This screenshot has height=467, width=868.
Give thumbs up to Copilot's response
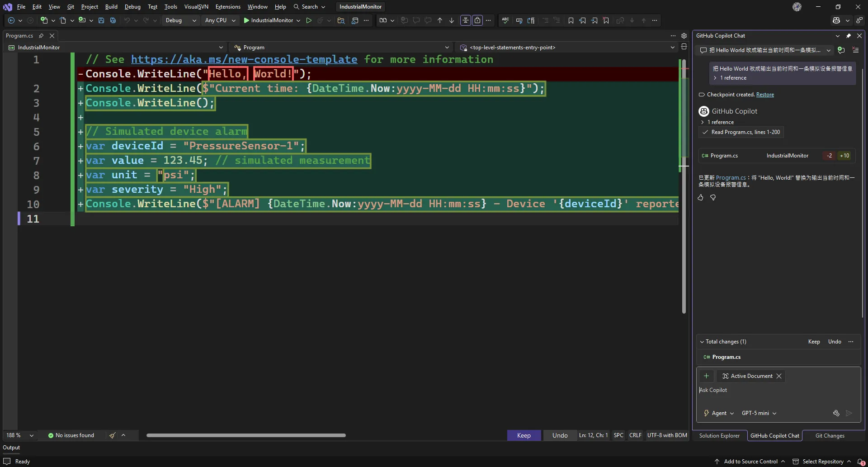(701, 197)
